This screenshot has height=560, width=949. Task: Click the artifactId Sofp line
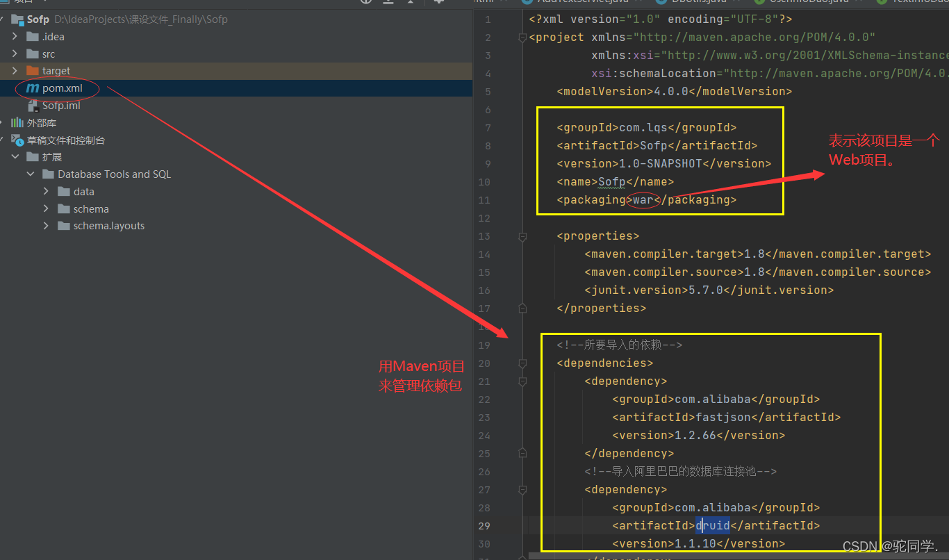click(657, 145)
